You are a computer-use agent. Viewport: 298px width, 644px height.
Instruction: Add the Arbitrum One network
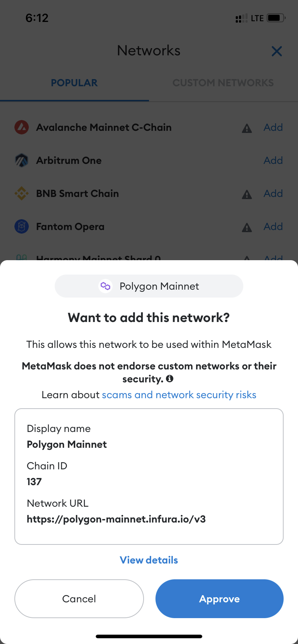point(273,161)
